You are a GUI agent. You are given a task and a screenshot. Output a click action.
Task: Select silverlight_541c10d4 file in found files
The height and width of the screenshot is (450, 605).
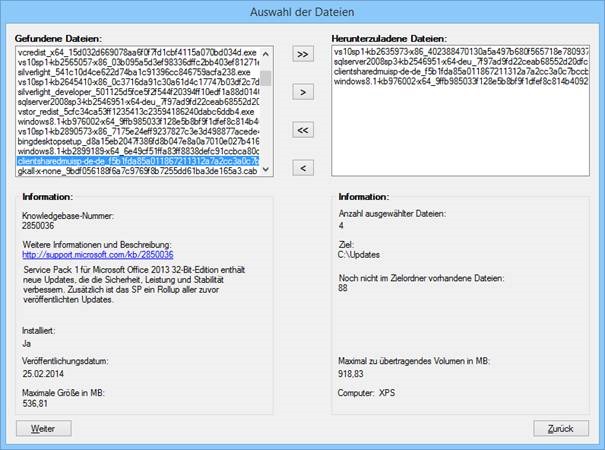pyautogui.click(x=137, y=69)
